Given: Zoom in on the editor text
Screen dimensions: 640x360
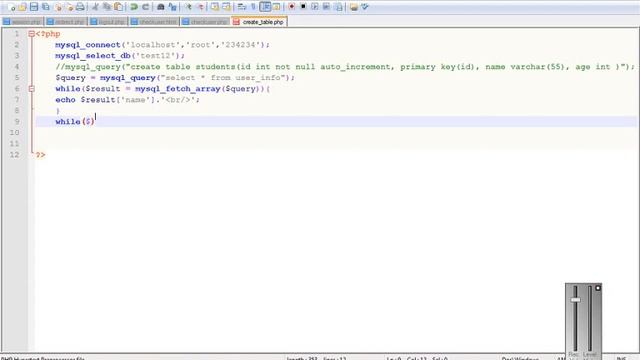Looking at the screenshot, I should point(188,7).
